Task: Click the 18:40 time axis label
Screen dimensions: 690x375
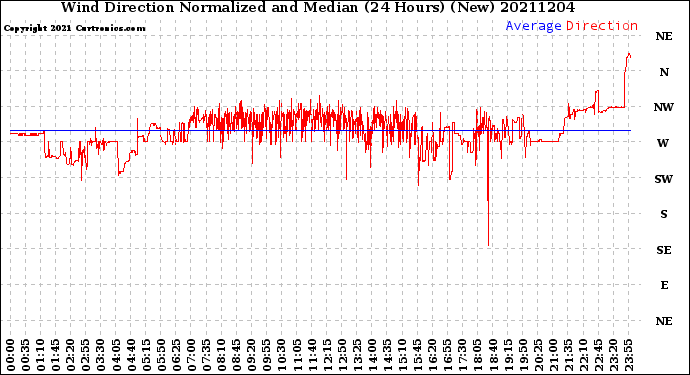Action: pyautogui.click(x=492, y=355)
